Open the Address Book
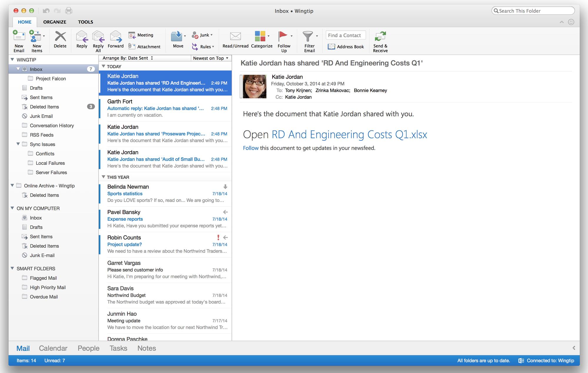Image resolution: width=588 pixels, height=373 pixels. [346, 46]
